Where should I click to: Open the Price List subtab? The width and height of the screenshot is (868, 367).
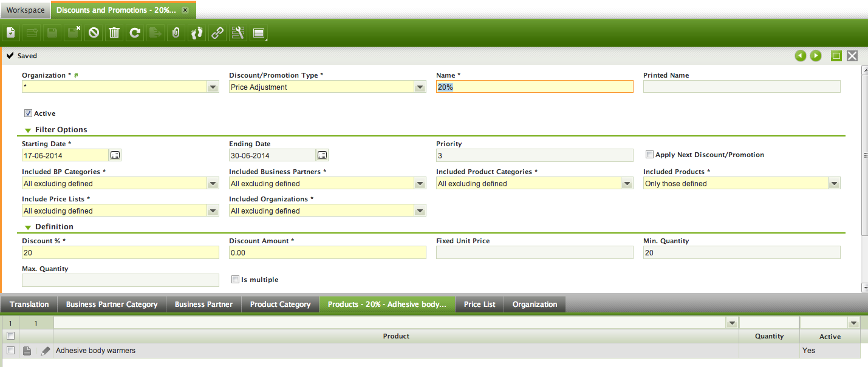click(x=480, y=305)
